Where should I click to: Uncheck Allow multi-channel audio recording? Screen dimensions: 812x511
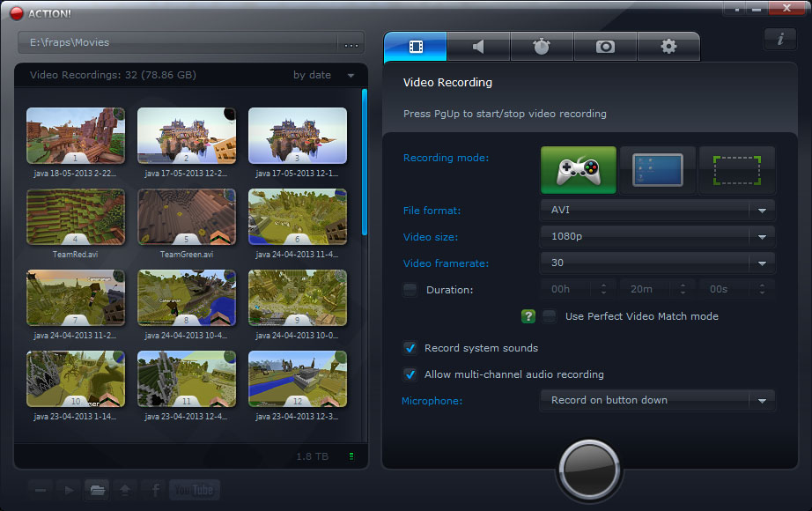point(410,374)
